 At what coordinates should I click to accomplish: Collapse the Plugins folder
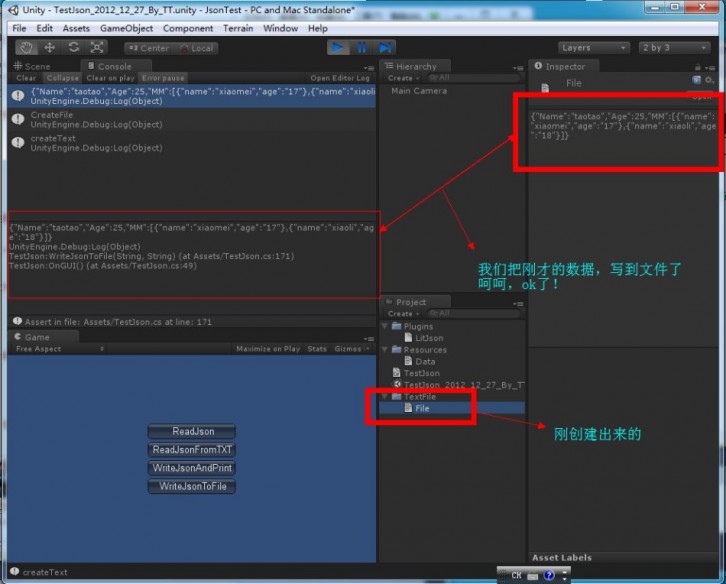click(x=385, y=326)
